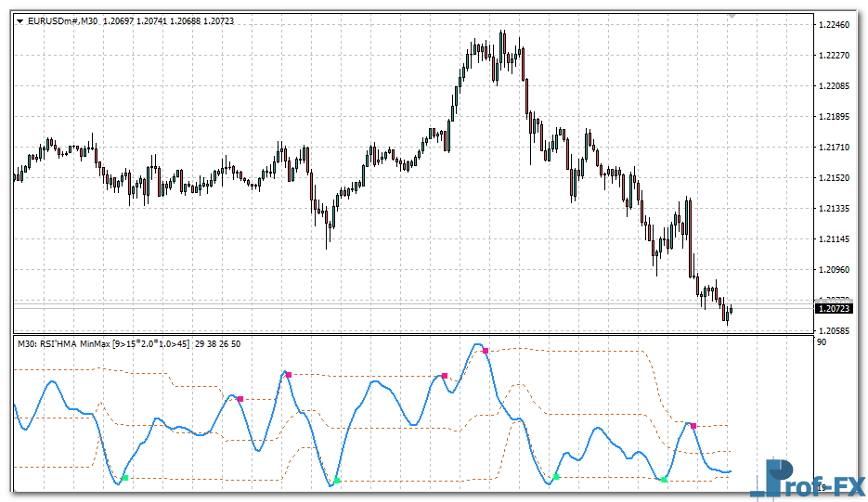Viewport: 868px width, 502px height.
Task: Click the rightmost green marker on indicator
Action: (x=664, y=479)
